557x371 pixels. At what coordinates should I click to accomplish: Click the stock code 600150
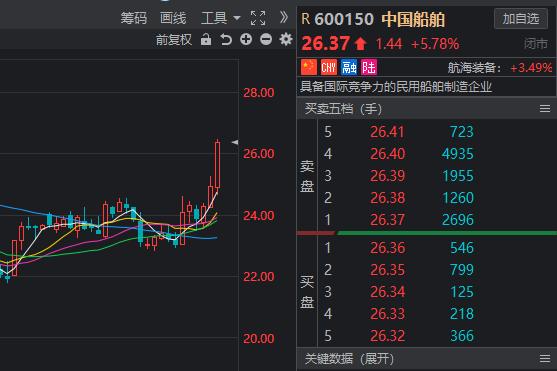pos(344,19)
